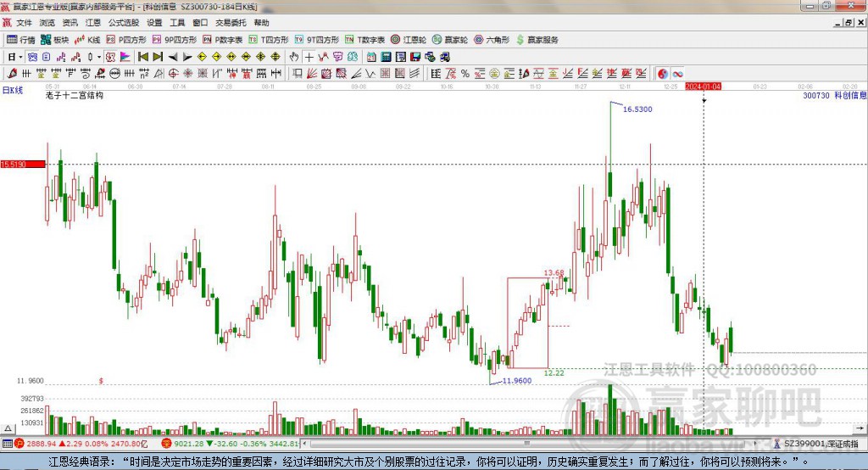Move chart left with black arrow
The height and width of the screenshot is (470, 868).
(x=173, y=57)
